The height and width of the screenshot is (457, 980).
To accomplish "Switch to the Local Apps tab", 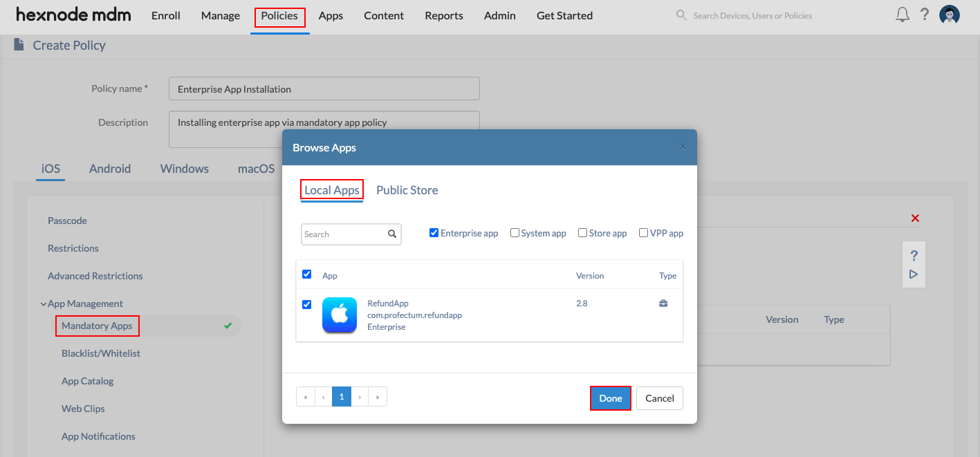I will [x=332, y=190].
